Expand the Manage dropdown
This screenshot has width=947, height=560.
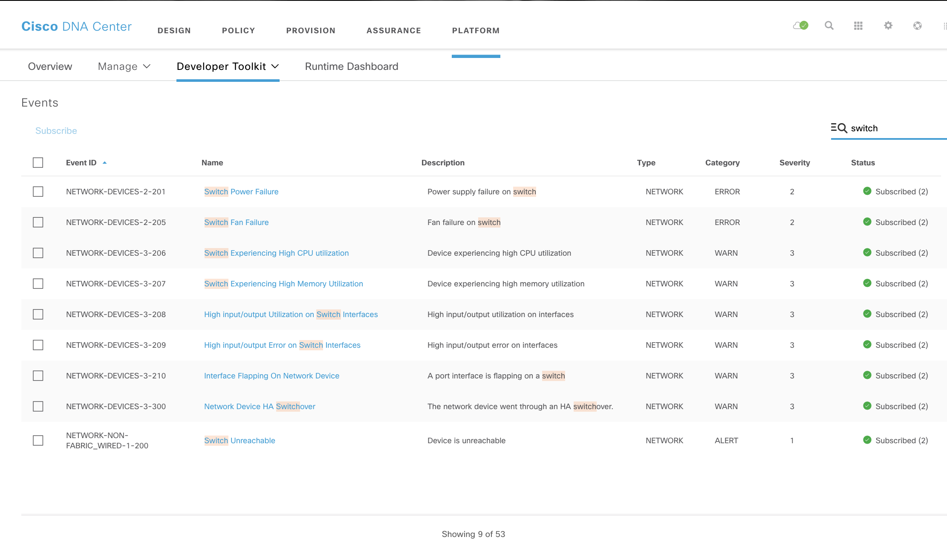[x=147, y=66]
